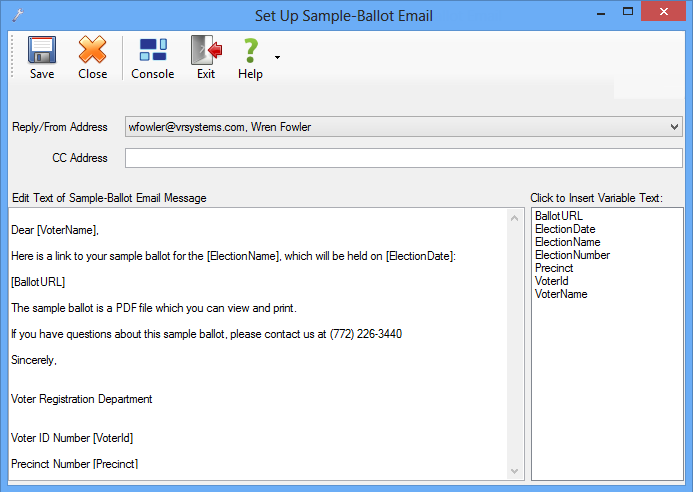Click the green Help question mark
Screen dimensions: 693x492
click(x=251, y=50)
